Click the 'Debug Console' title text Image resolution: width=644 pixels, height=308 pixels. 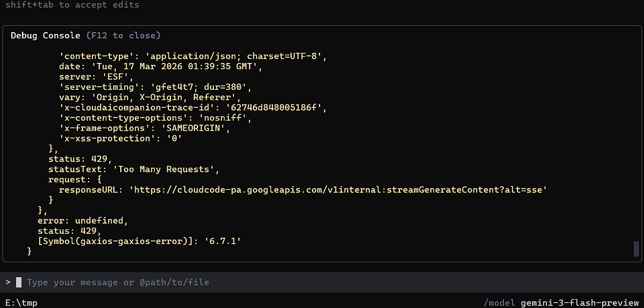click(x=45, y=36)
